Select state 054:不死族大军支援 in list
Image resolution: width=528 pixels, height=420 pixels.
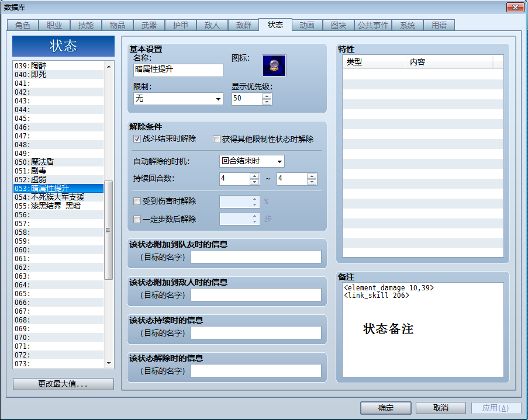(x=58, y=197)
